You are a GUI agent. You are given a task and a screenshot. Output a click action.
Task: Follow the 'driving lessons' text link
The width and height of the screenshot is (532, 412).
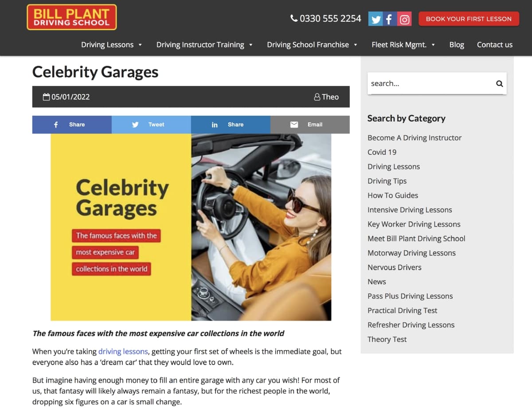(123, 351)
